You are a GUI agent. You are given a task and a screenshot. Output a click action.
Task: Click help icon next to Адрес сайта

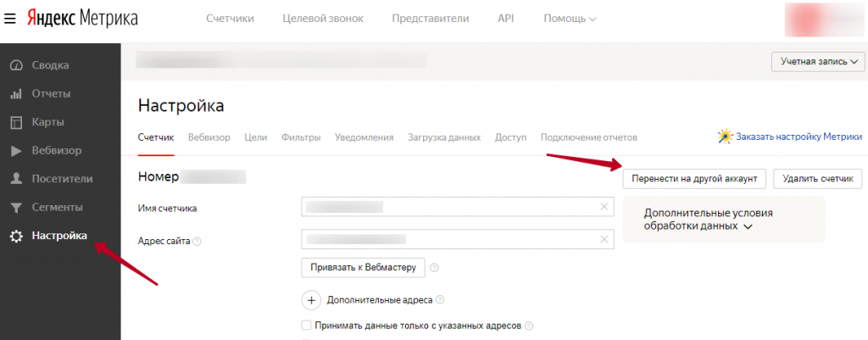click(x=197, y=242)
